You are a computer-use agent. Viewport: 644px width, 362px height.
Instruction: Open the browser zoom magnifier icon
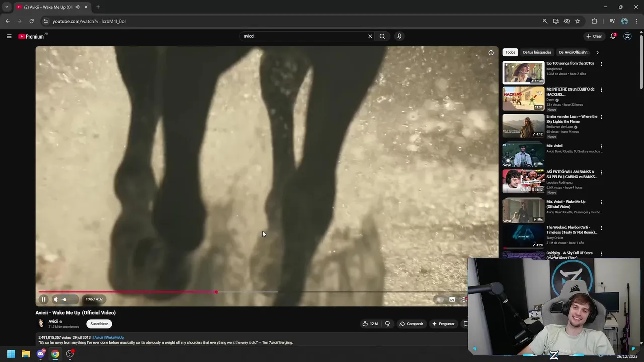pyautogui.click(x=545, y=21)
